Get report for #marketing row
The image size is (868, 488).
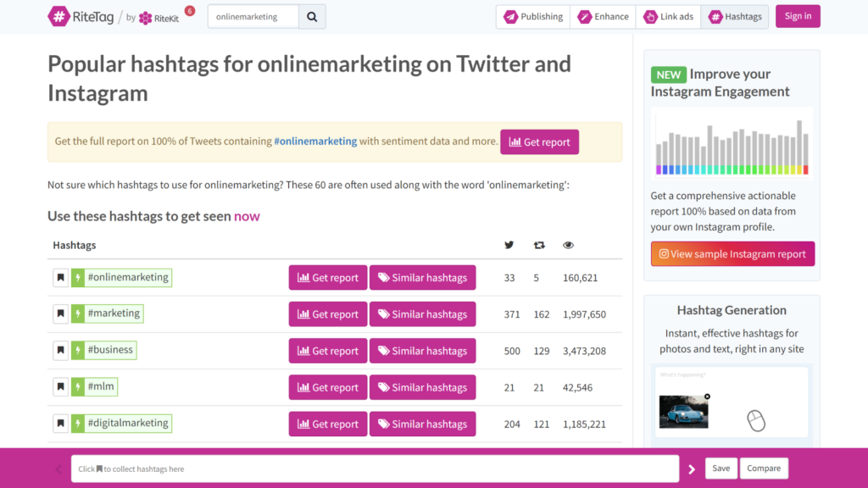click(x=328, y=314)
